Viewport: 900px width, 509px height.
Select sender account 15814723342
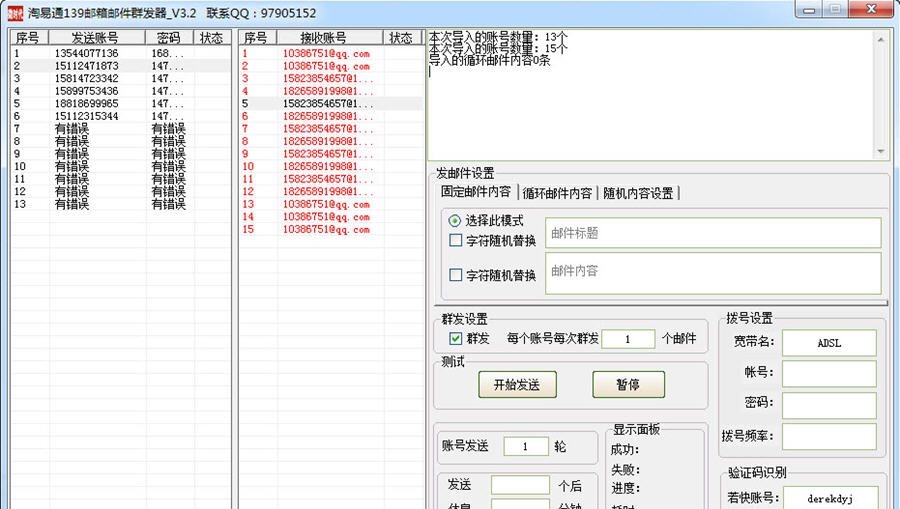point(121,79)
